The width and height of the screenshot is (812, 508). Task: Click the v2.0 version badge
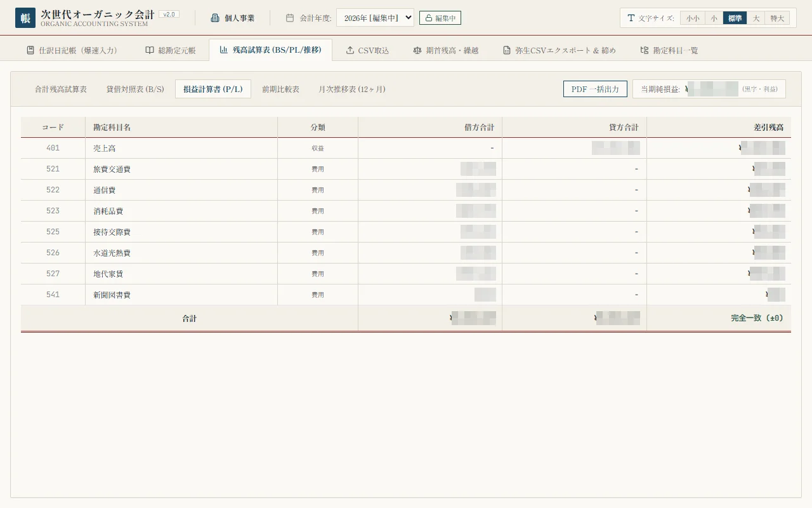(169, 14)
